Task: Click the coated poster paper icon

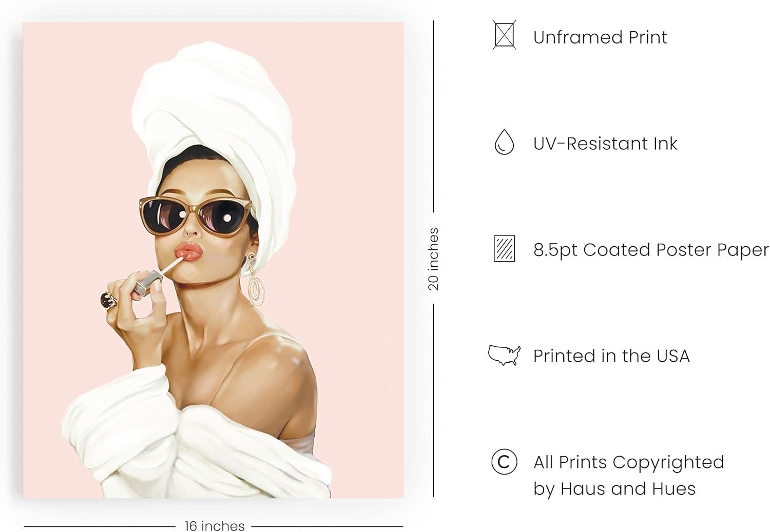Action: pos(504,249)
